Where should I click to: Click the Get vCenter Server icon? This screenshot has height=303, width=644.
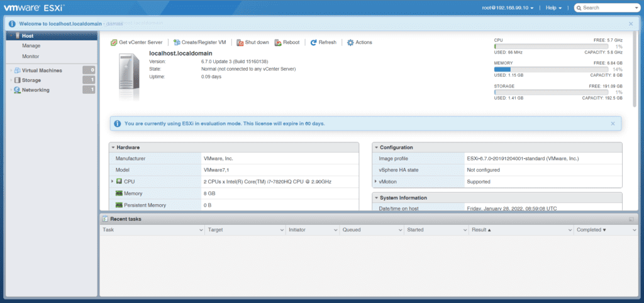[114, 42]
